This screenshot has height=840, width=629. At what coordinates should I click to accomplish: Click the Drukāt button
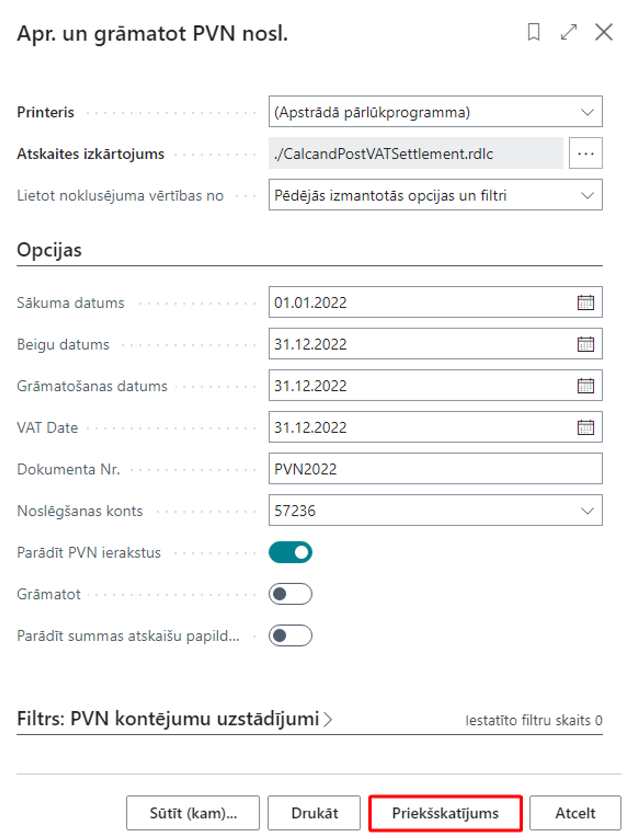coord(314,813)
